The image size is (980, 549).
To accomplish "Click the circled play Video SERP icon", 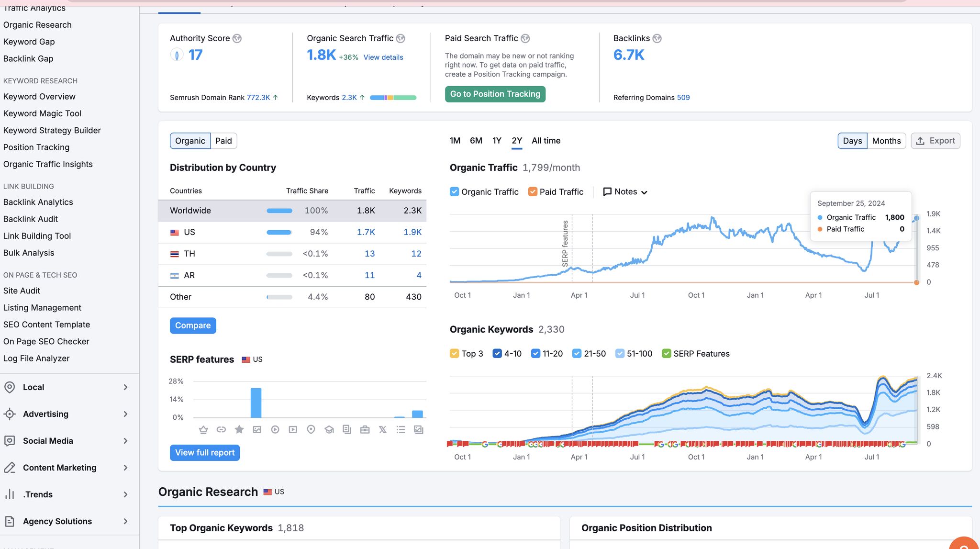I will tap(275, 430).
